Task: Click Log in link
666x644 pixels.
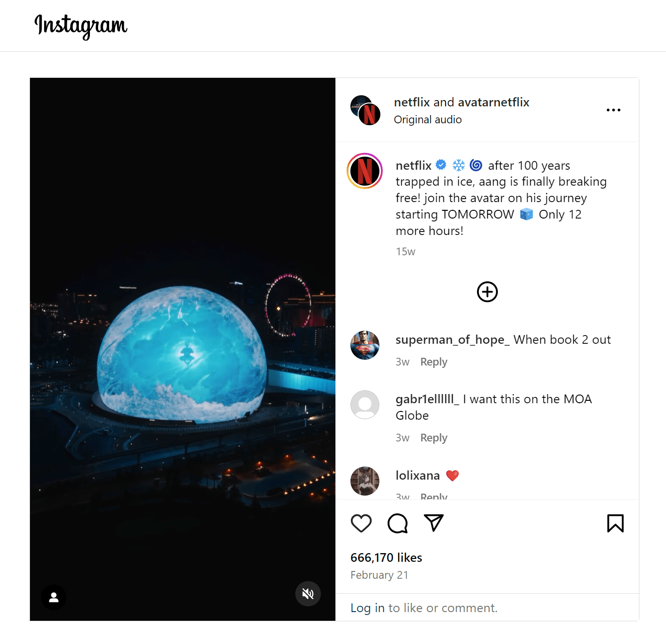Action: (367, 608)
